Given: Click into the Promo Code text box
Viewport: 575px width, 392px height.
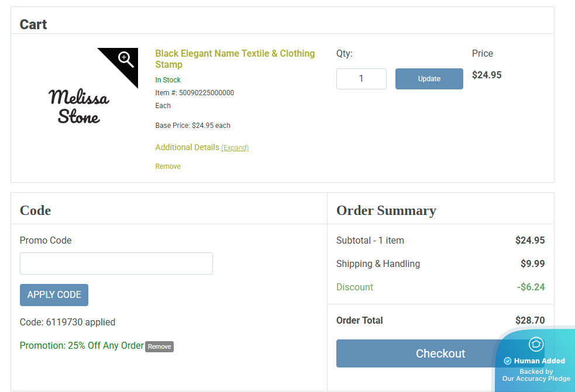Looking at the screenshot, I should coord(116,263).
